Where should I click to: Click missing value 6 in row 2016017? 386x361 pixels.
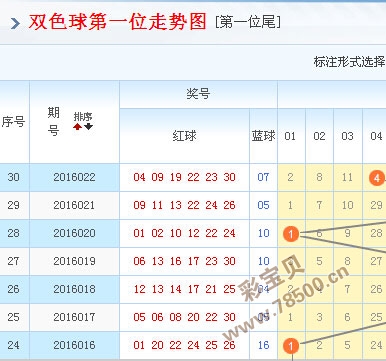[347, 317]
